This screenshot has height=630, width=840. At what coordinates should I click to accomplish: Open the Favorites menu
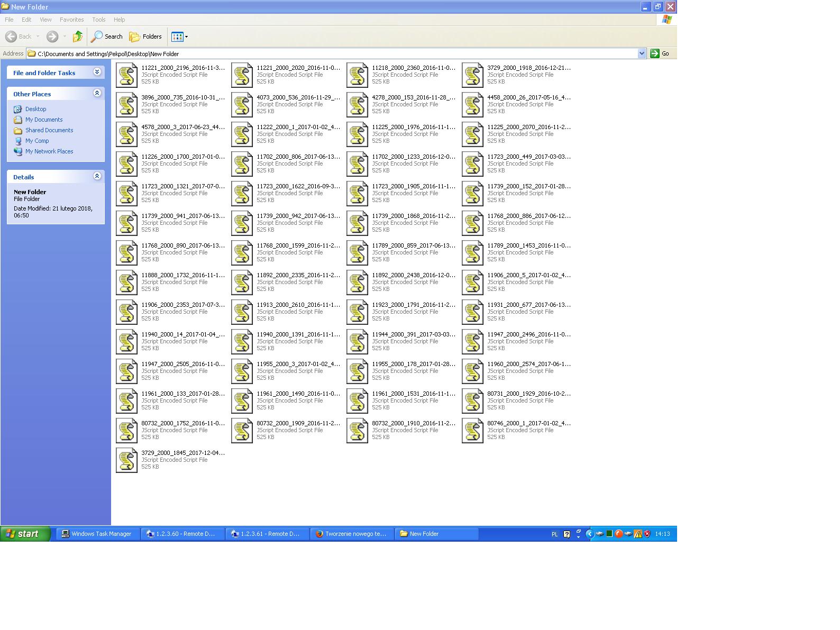71,20
